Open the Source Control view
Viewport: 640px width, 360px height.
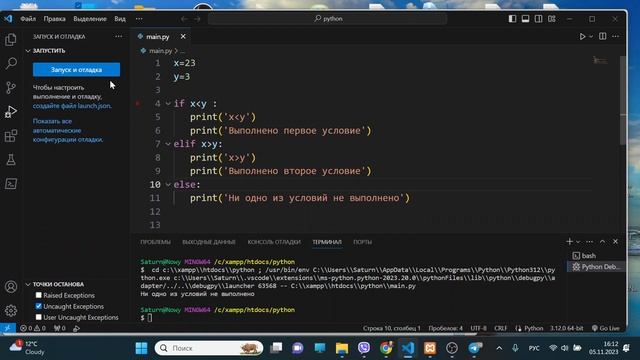pyautogui.click(x=11, y=87)
